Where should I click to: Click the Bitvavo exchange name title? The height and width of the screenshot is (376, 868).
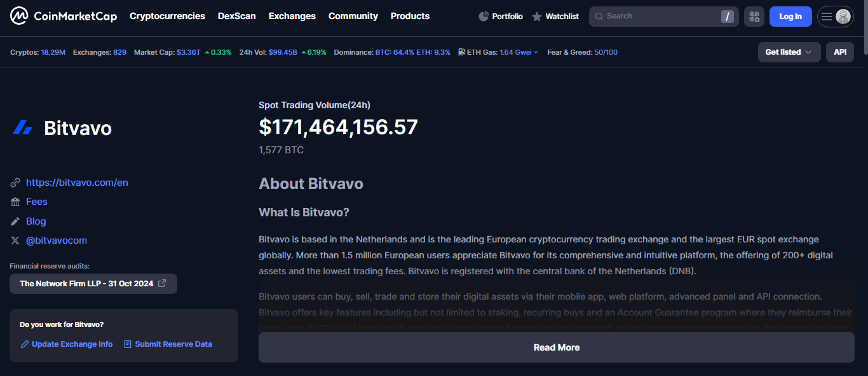78,128
